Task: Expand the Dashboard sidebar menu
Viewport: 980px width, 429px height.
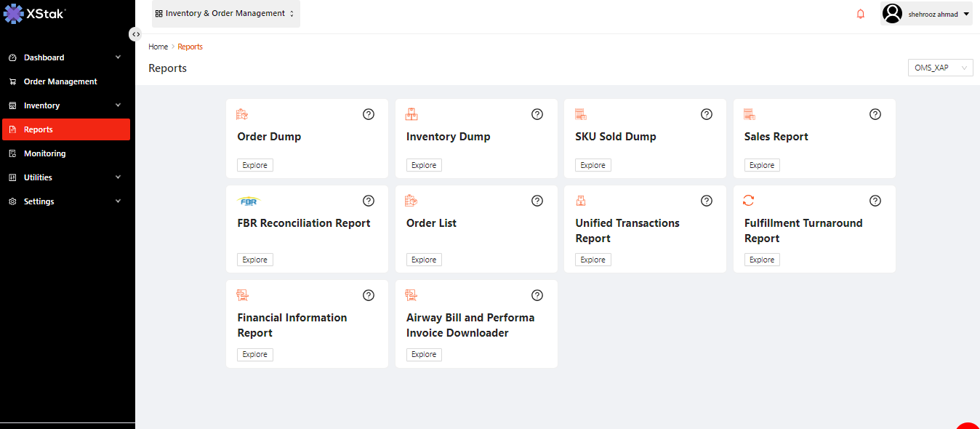Action: point(65,57)
